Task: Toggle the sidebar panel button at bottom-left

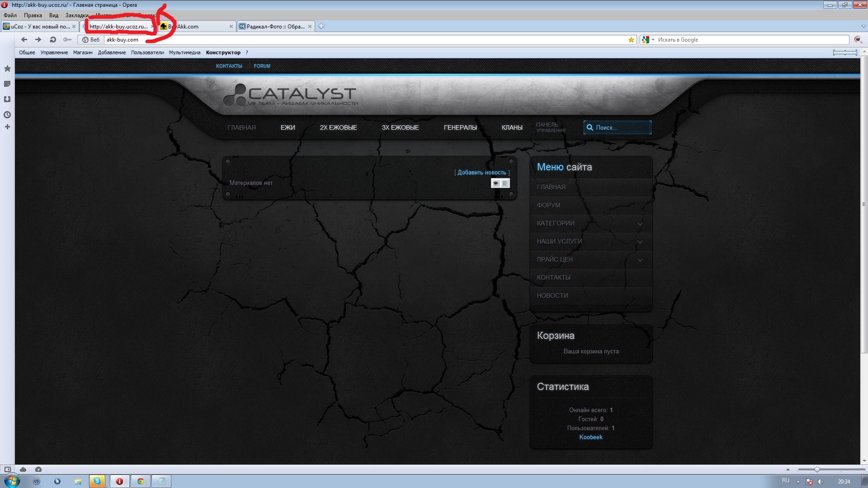Action: pyautogui.click(x=7, y=469)
